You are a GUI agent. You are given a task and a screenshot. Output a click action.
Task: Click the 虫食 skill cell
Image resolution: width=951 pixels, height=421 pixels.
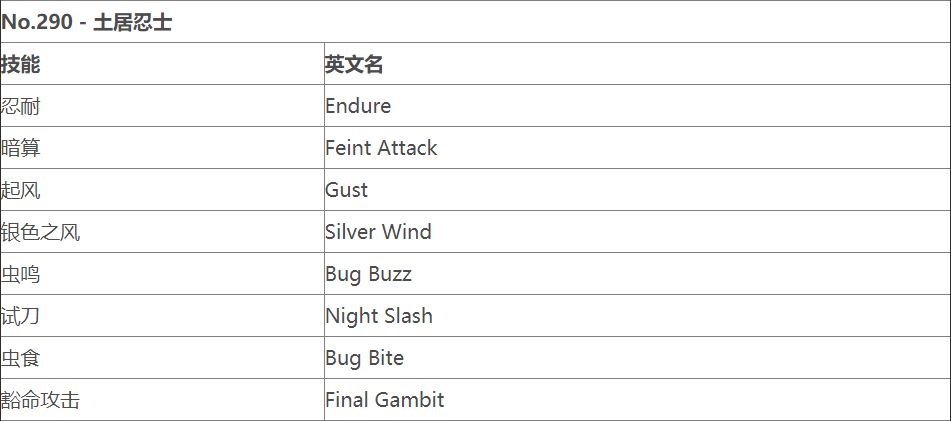[21, 358]
